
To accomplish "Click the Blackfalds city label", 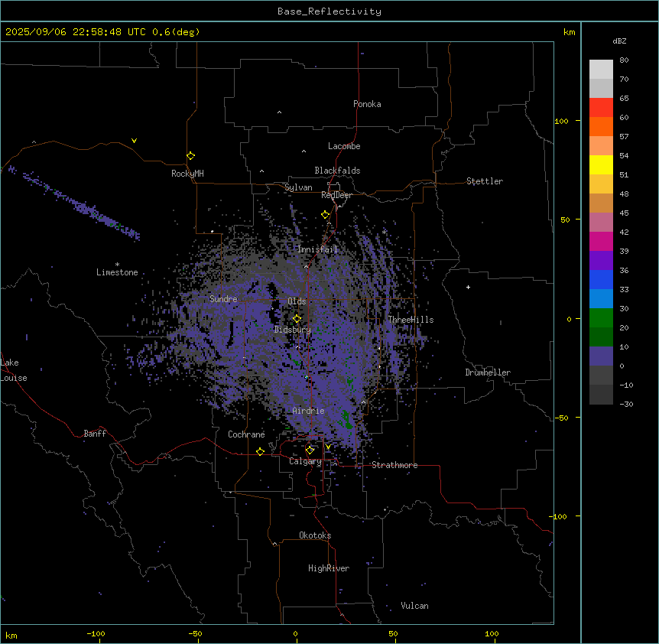I will (337, 171).
